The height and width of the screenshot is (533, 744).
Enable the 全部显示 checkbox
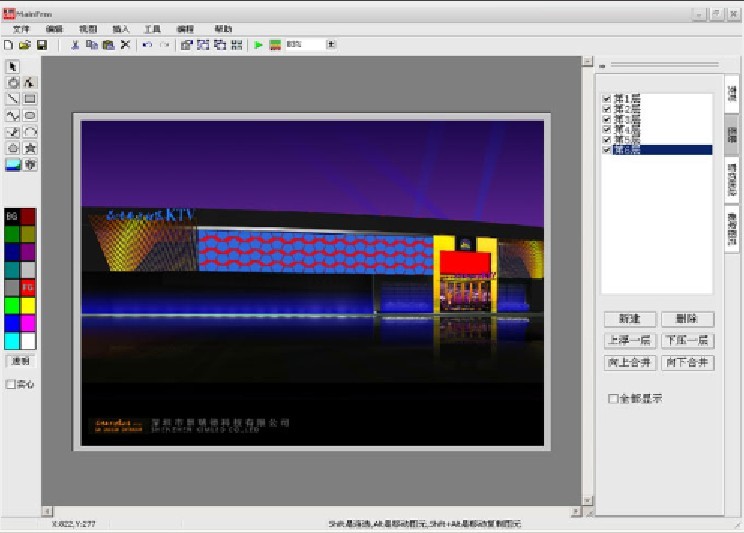pos(613,399)
